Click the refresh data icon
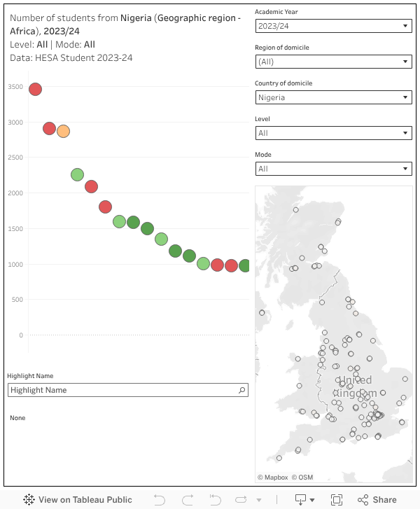 (241, 500)
